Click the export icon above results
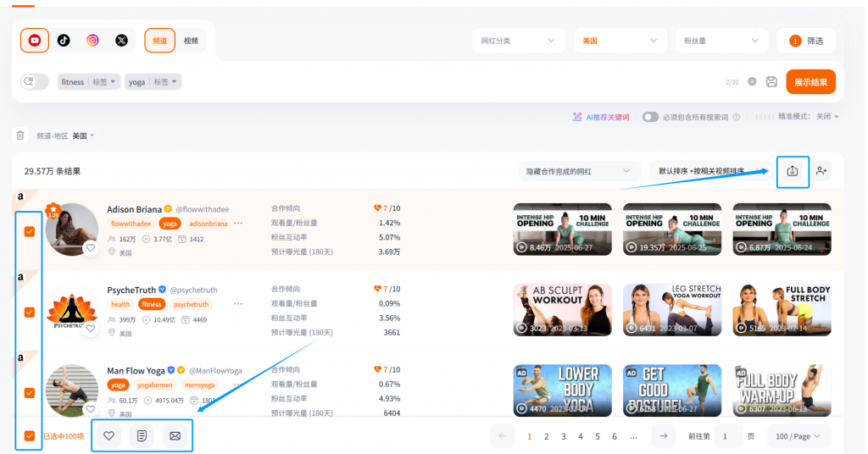This screenshot has height=454, width=868. [x=793, y=171]
